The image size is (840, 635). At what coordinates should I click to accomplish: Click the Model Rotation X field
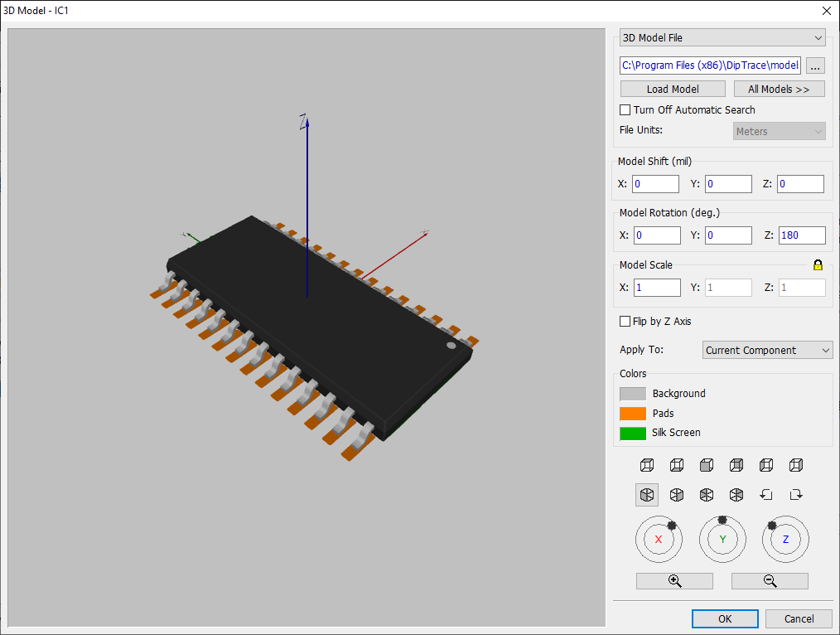[x=657, y=235]
